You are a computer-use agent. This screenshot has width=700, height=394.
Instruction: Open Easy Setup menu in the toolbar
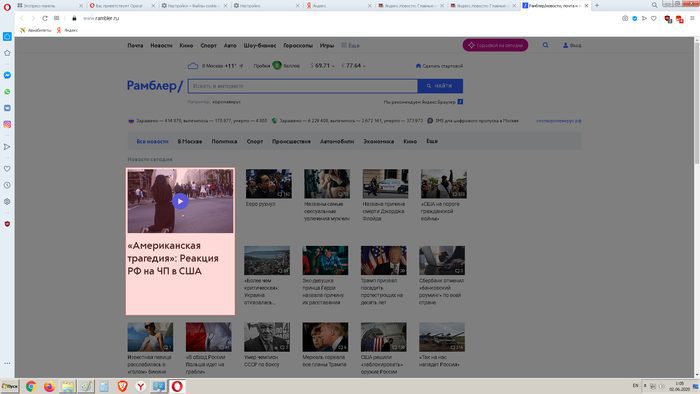(x=692, y=18)
